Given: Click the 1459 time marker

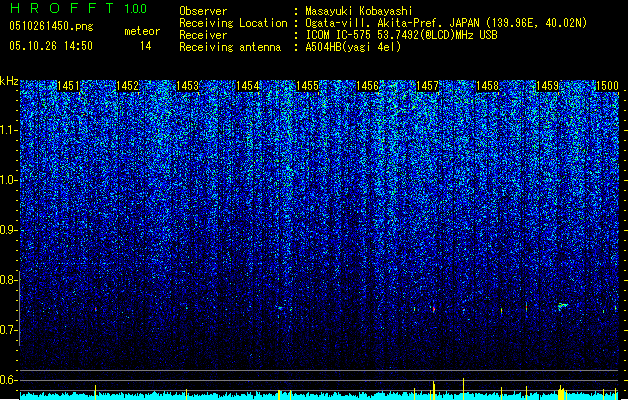Looking at the screenshot, I should pos(548,85).
